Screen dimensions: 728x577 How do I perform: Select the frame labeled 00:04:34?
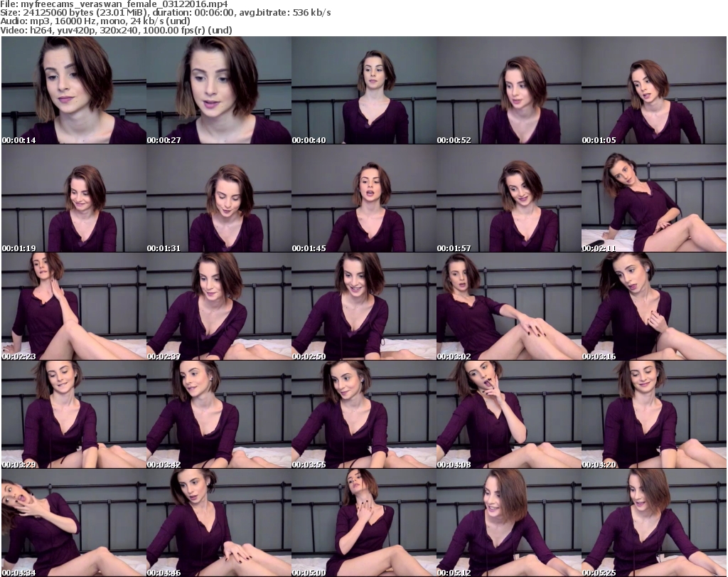pyautogui.click(x=73, y=522)
